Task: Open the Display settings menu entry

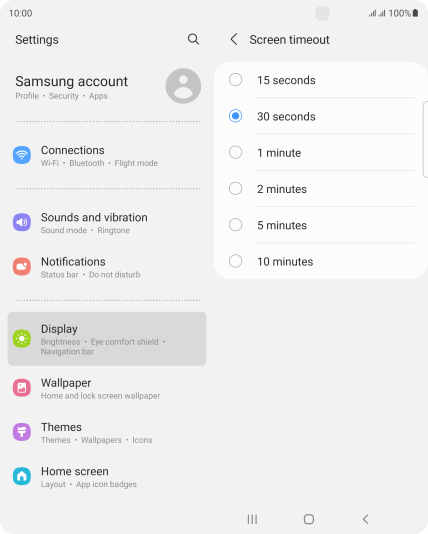Action: (107, 339)
